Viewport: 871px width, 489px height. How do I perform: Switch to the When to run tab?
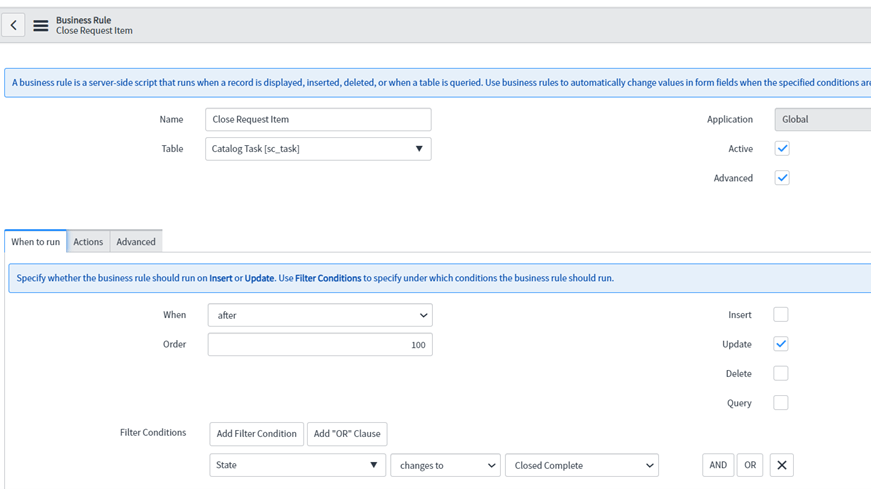[36, 242]
